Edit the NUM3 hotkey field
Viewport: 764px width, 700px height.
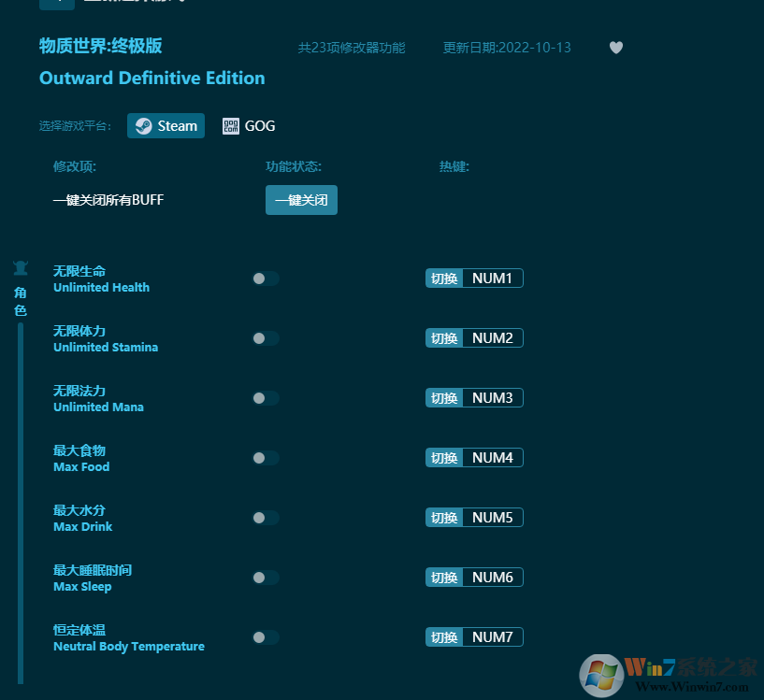[493, 398]
